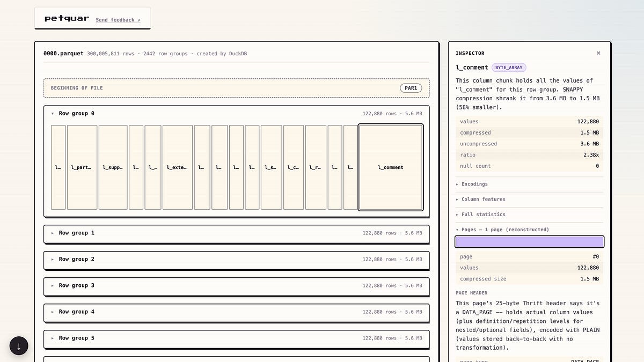Select the l_s… column chunk

[x=271, y=167]
